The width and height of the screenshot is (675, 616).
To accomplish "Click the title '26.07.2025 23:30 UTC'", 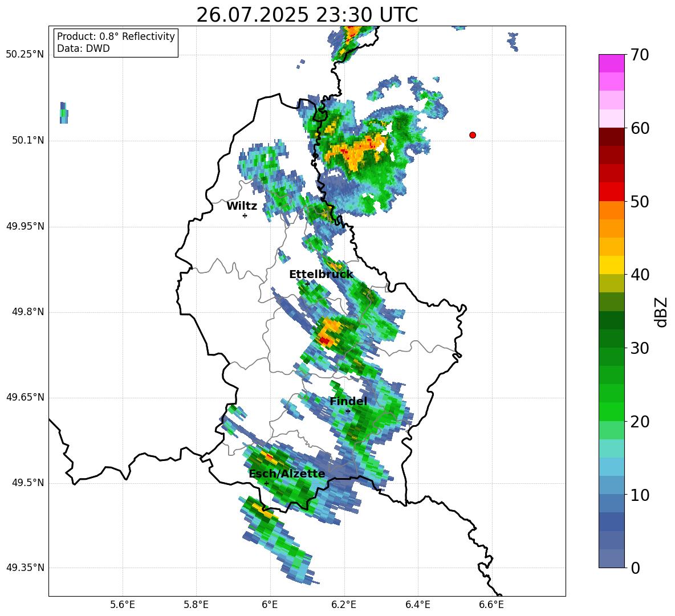I will [x=307, y=15].
